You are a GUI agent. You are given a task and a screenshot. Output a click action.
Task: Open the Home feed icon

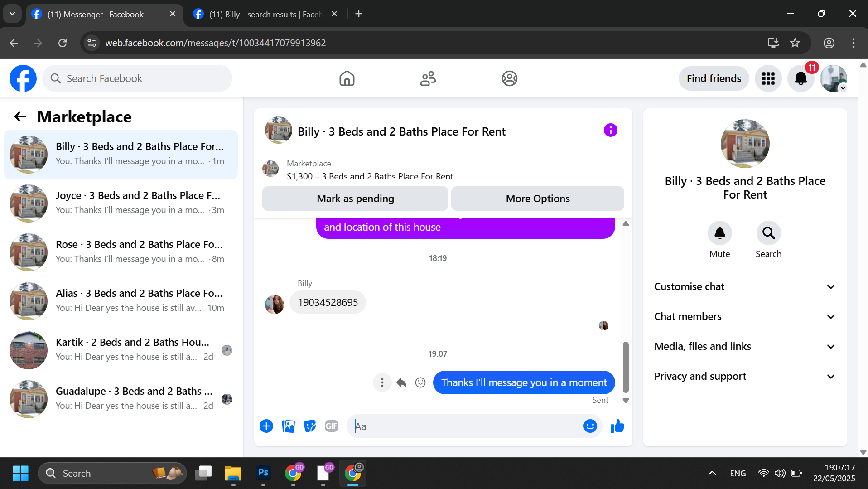(347, 78)
